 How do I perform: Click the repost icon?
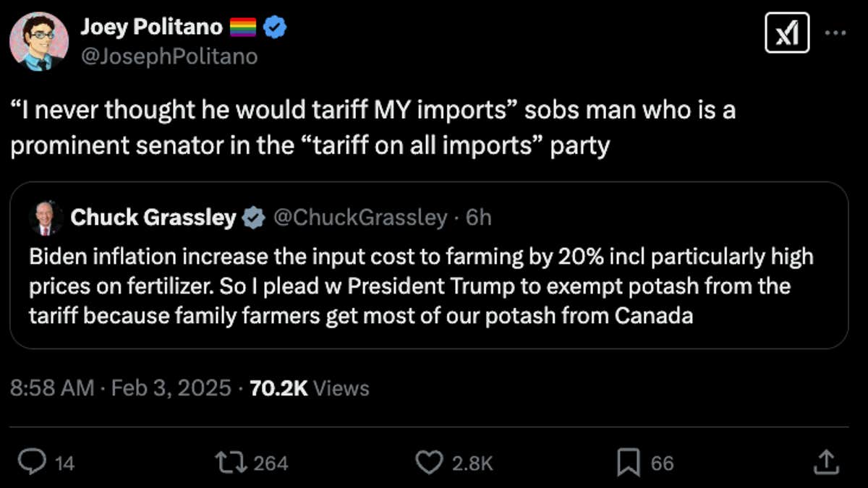point(230,461)
